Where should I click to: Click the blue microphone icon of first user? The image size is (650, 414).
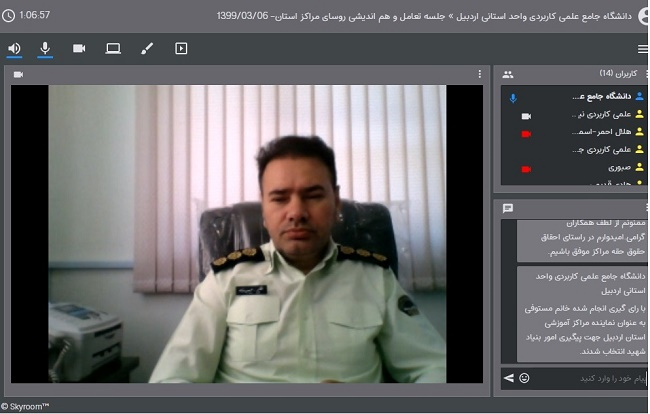tap(513, 98)
